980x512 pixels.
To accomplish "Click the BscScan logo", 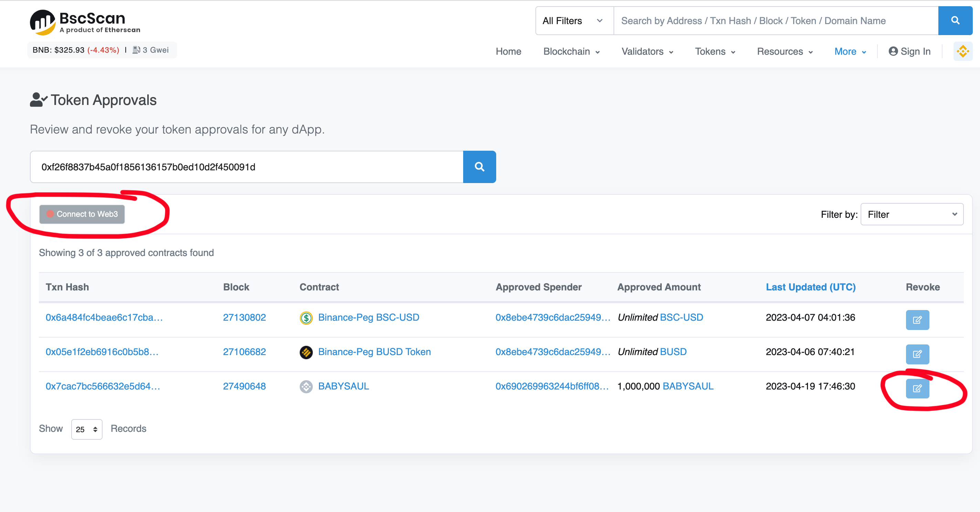I will 85,22.
